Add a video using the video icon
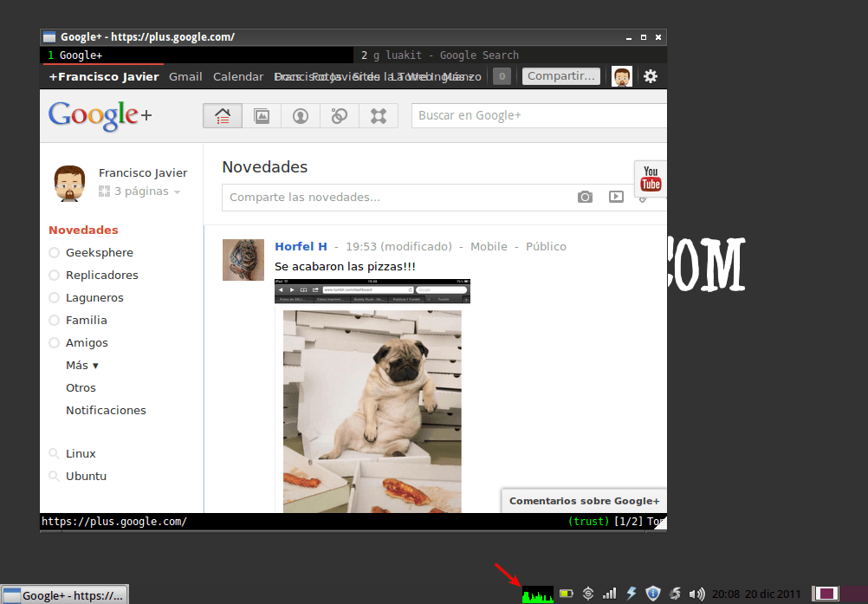This screenshot has width=868, height=604. pos(616,197)
